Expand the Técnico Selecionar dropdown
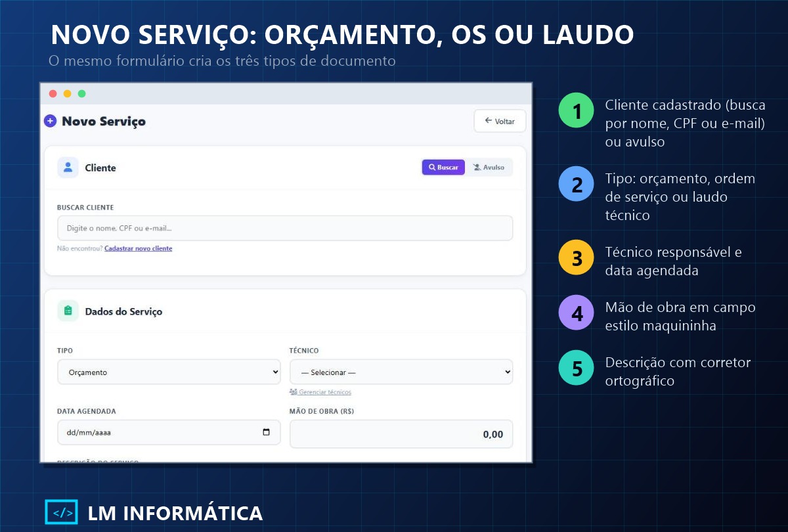788x532 pixels. pyautogui.click(x=401, y=372)
